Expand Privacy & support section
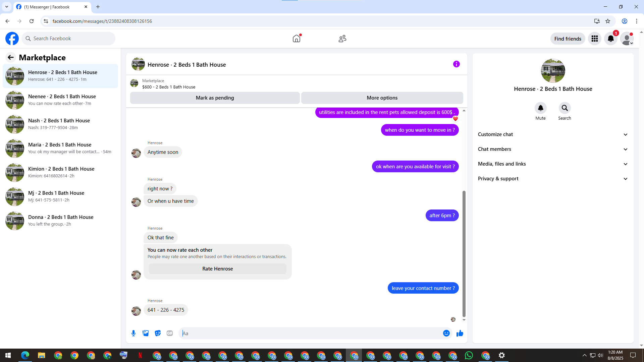 click(x=553, y=179)
